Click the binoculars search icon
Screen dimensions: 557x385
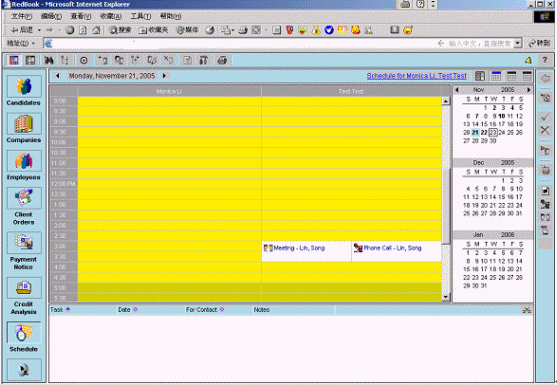(49, 60)
